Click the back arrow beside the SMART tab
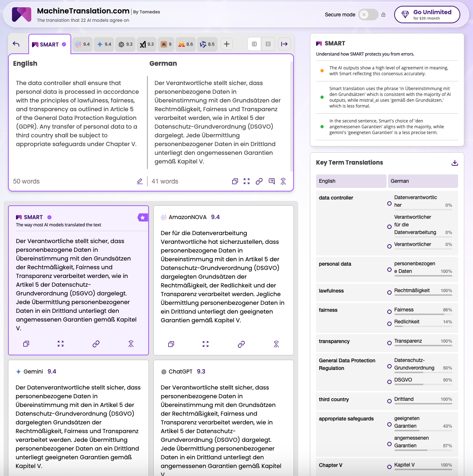This screenshot has width=473, height=476. (x=16, y=44)
